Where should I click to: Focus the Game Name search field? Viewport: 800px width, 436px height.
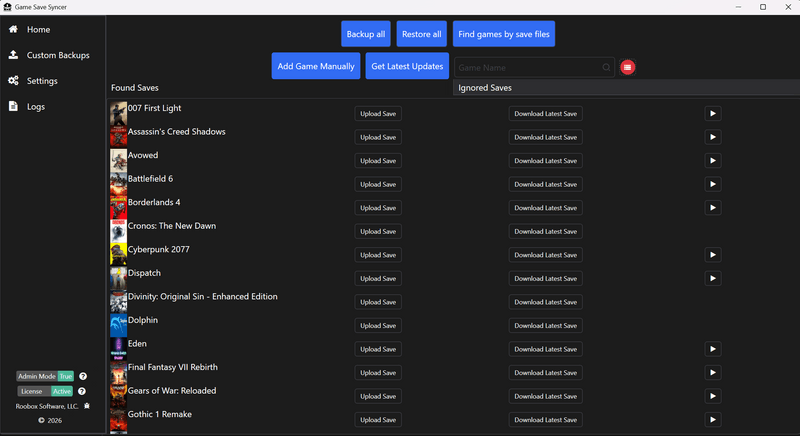point(534,67)
